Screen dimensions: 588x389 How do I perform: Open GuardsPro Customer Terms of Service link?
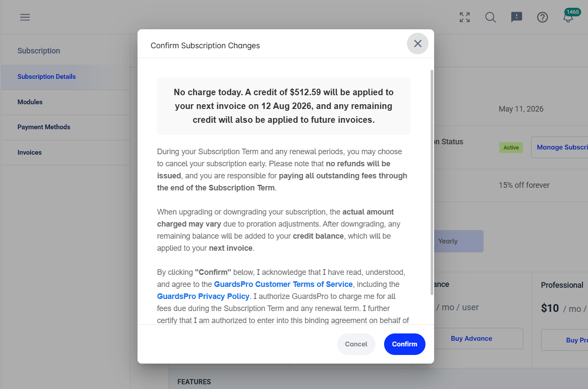tap(283, 284)
